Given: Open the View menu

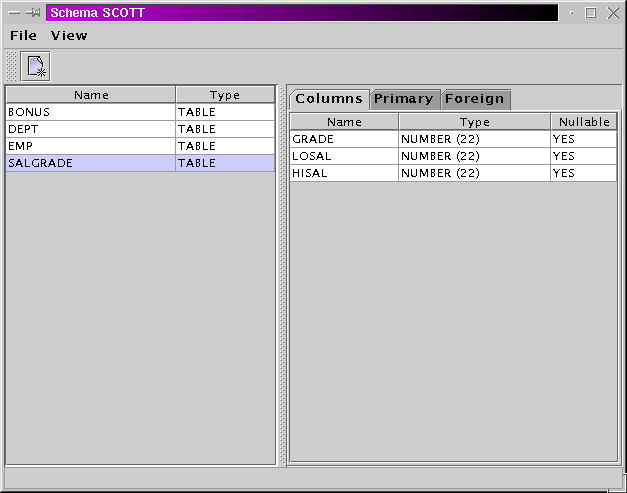Looking at the screenshot, I should click(69, 35).
